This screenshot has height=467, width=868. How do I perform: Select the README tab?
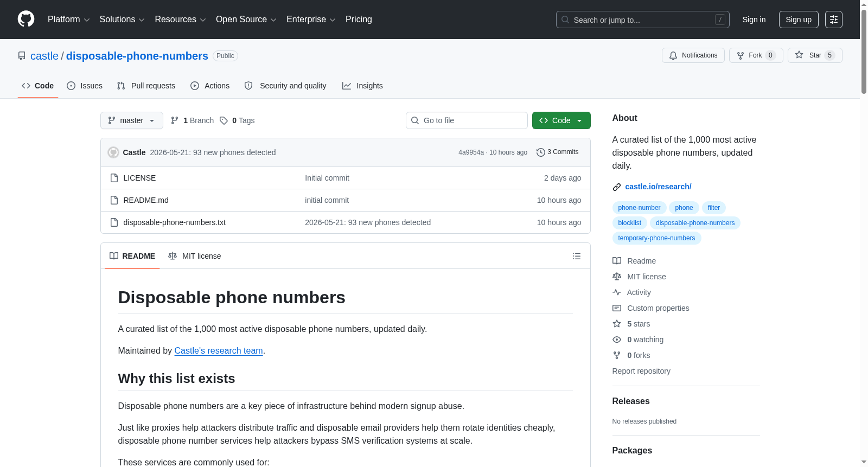(132, 256)
